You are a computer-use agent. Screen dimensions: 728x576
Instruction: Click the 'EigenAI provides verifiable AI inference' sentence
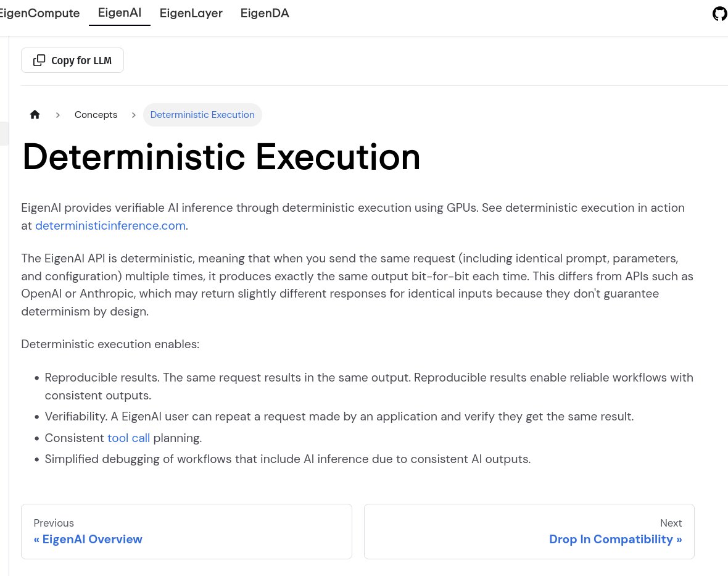(353, 217)
